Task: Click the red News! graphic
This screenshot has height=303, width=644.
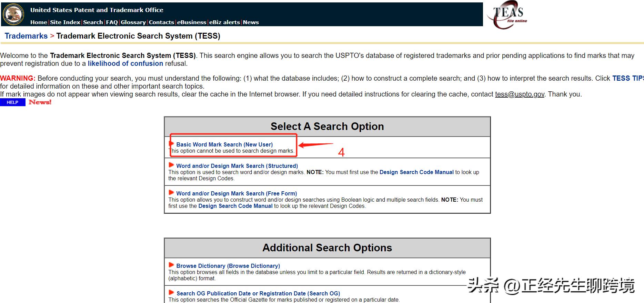Action: (40, 102)
